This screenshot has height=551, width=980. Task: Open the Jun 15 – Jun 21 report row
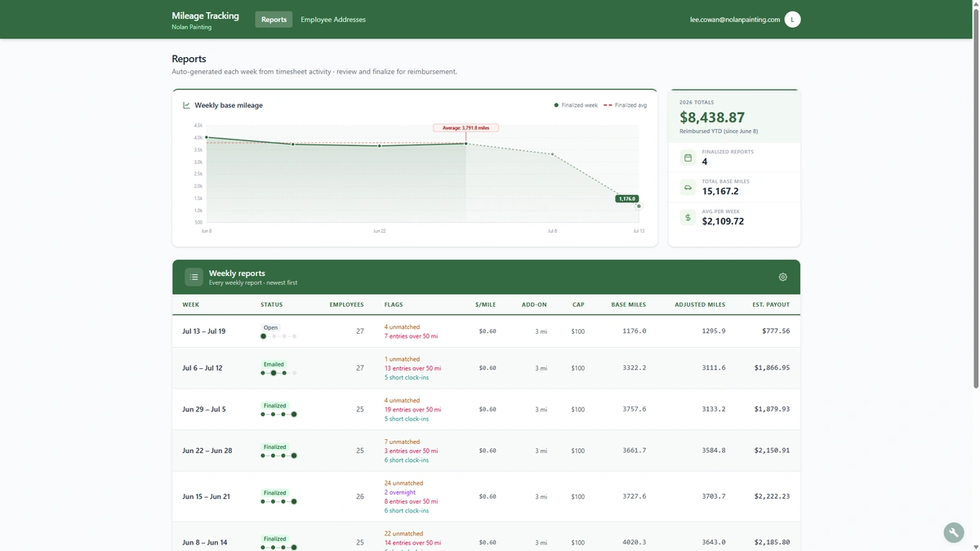point(486,496)
